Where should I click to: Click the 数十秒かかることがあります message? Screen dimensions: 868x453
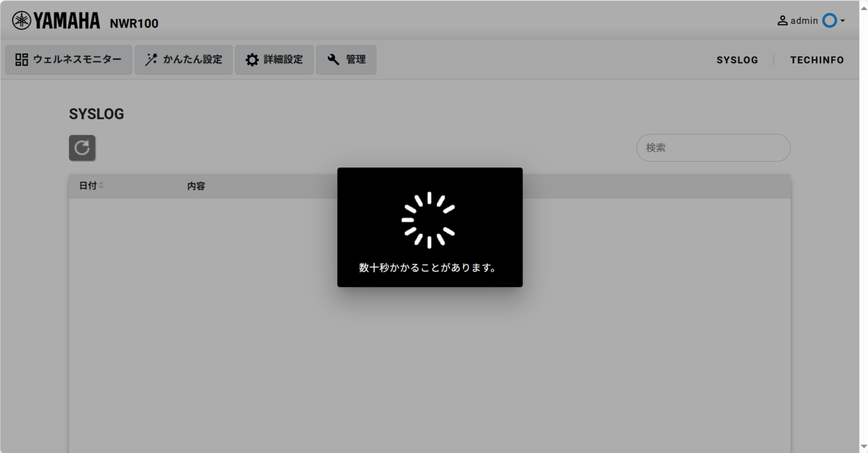[x=429, y=268]
